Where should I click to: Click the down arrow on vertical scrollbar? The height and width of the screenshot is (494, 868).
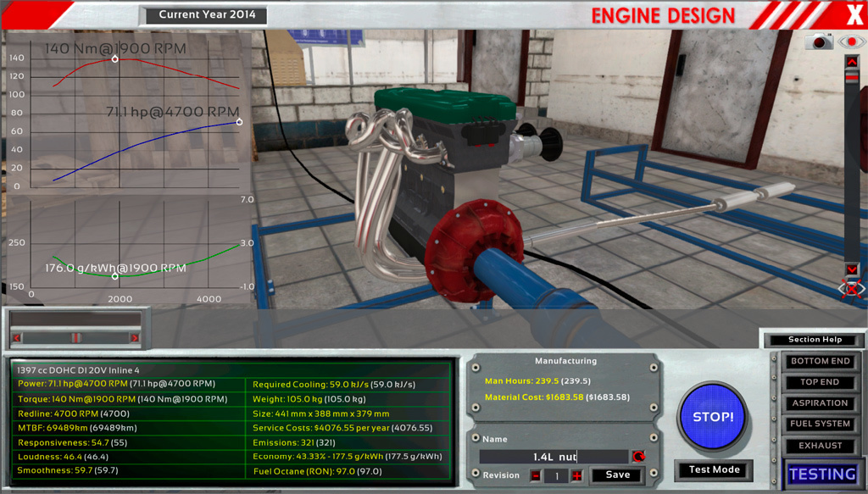[852, 269]
